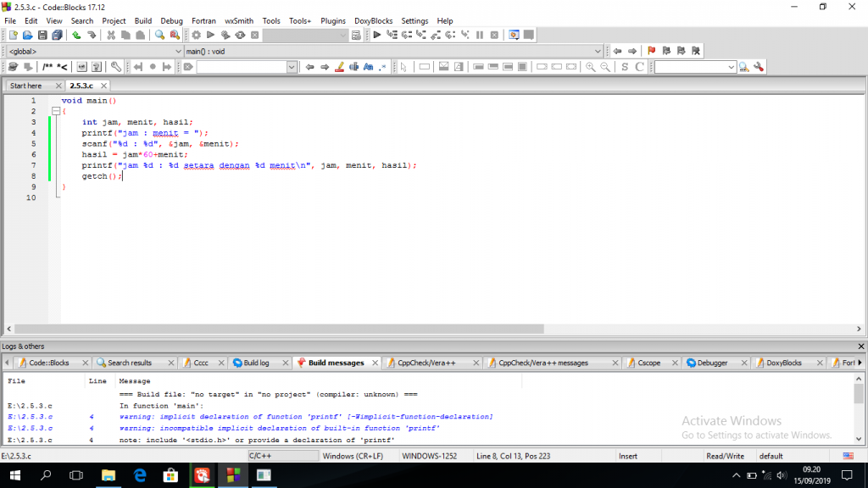Viewport: 868px width, 488px height.
Task: Open File Explorer from the taskbar
Action: point(108,475)
